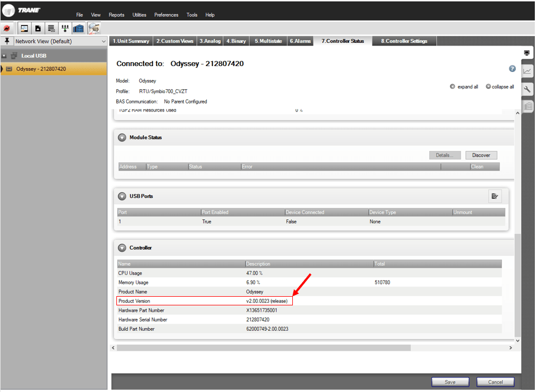Click the Discover button
537x392 pixels.
tap(481, 155)
